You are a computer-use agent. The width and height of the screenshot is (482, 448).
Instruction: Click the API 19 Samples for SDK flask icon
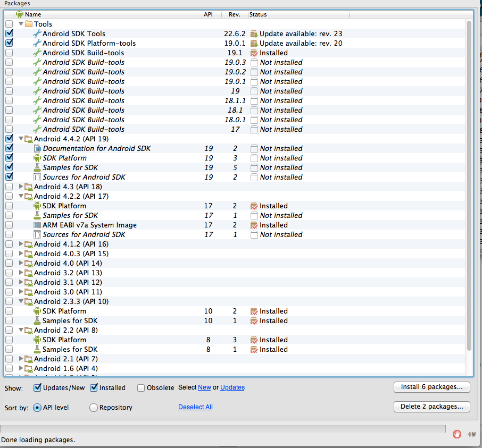(37, 167)
